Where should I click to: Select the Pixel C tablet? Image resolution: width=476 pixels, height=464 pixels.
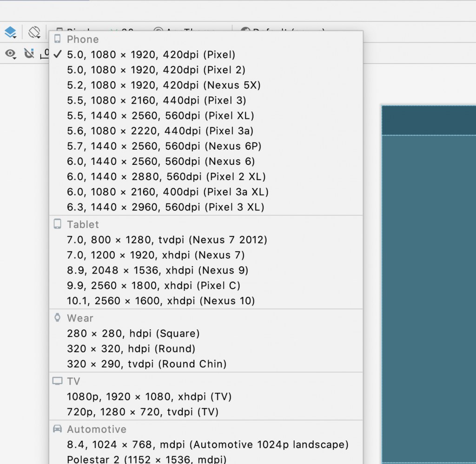pyautogui.click(x=206, y=286)
